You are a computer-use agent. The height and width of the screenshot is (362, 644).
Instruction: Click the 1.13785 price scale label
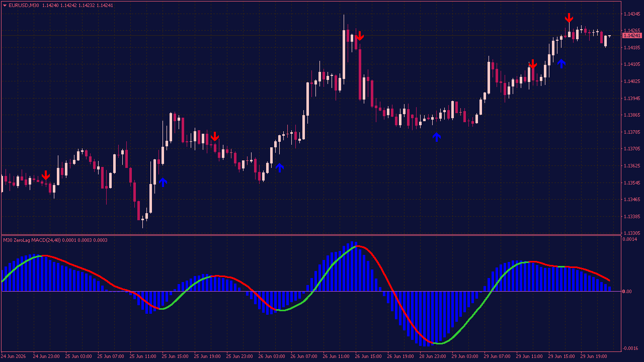point(631,132)
